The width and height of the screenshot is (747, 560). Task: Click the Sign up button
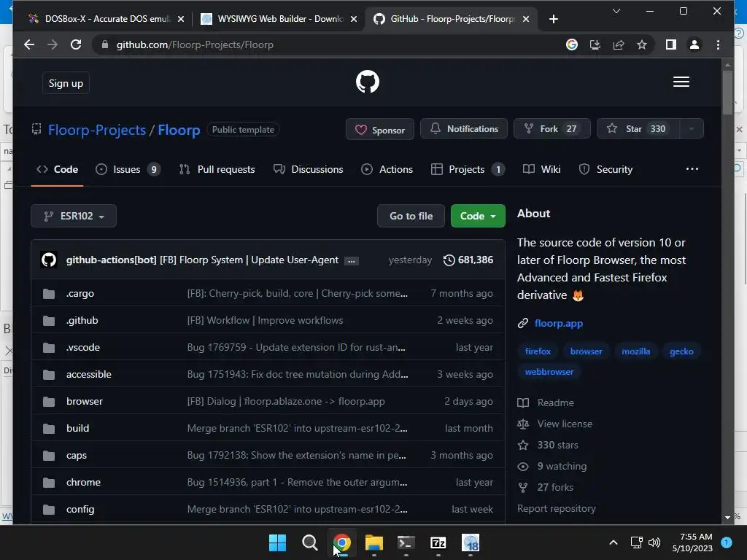[66, 83]
